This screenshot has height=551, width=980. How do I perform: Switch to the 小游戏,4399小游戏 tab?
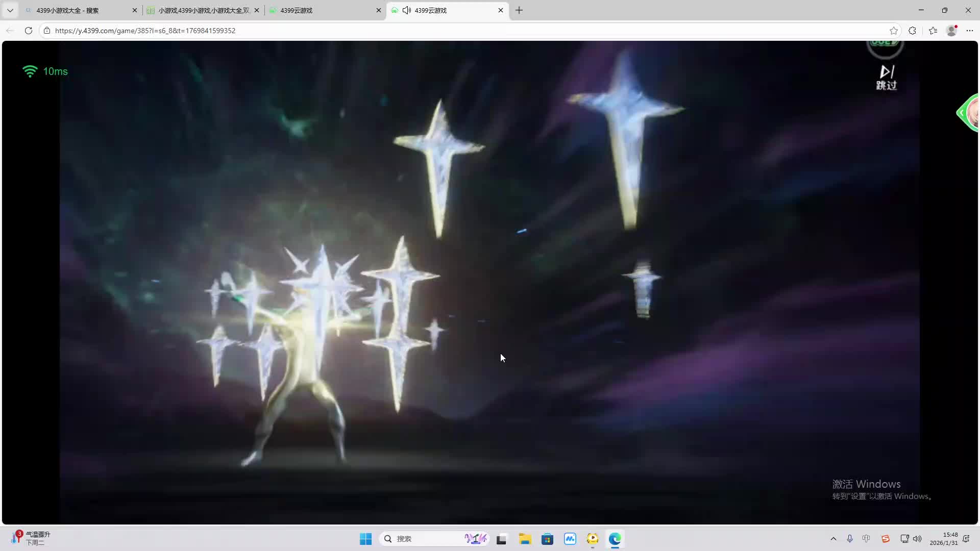pos(203,10)
